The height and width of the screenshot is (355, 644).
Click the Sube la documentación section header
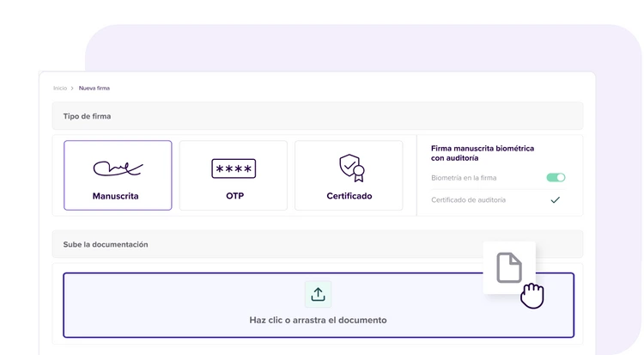[x=318, y=244]
